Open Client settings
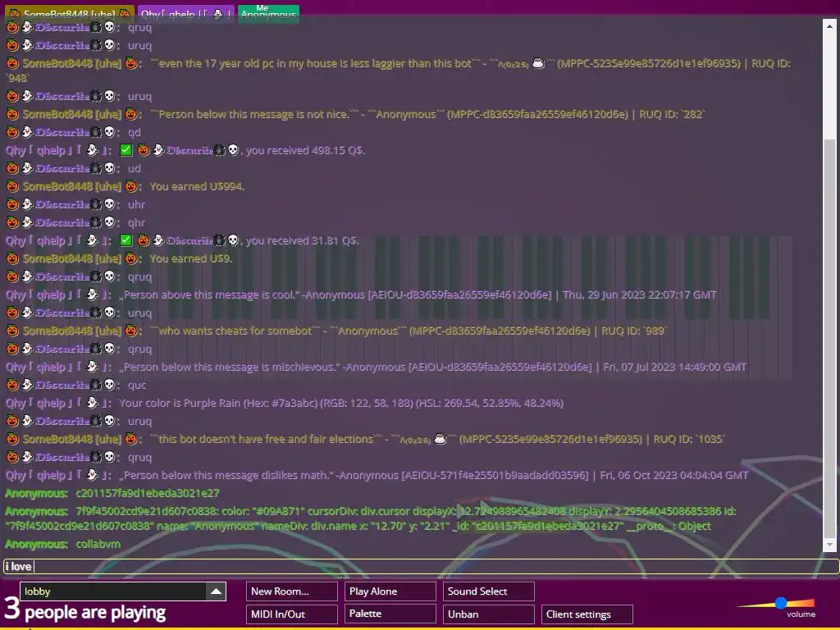The height and width of the screenshot is (630, 840). (x=587, y=614)
